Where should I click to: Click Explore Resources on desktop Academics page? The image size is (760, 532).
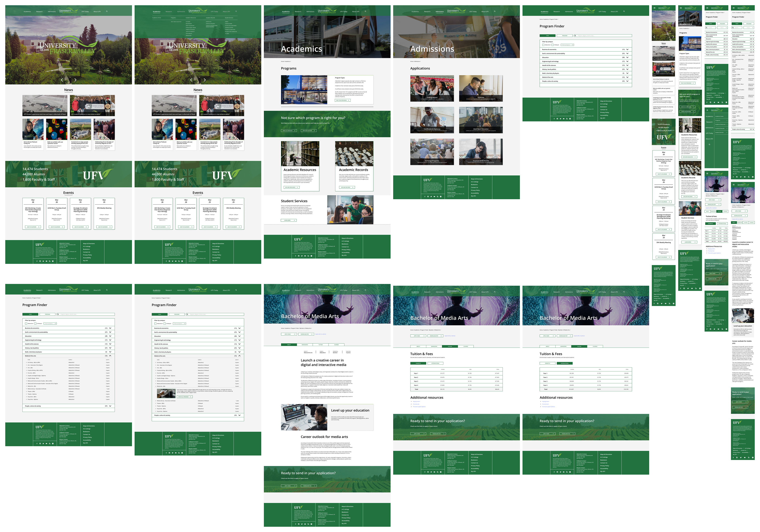[292, 187]
